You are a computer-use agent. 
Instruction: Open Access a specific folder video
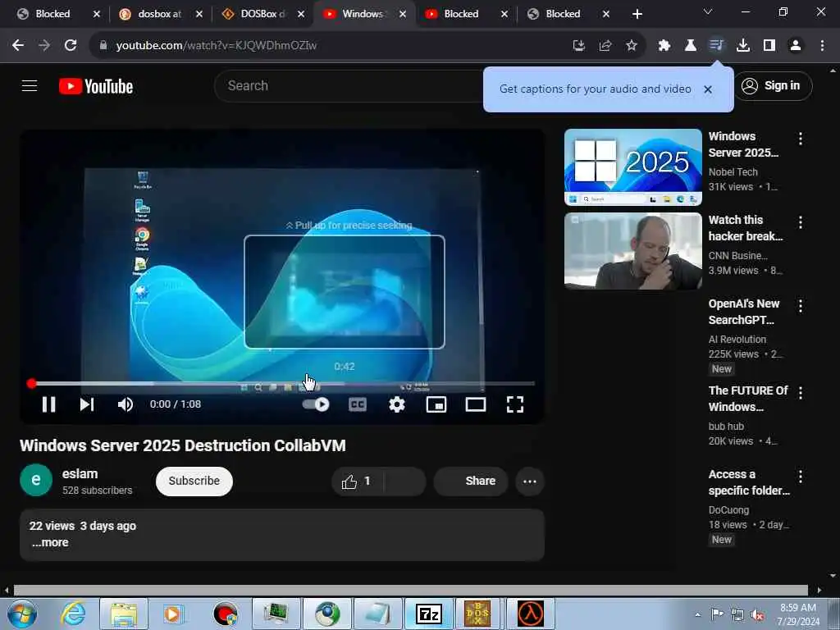[749, 482]
